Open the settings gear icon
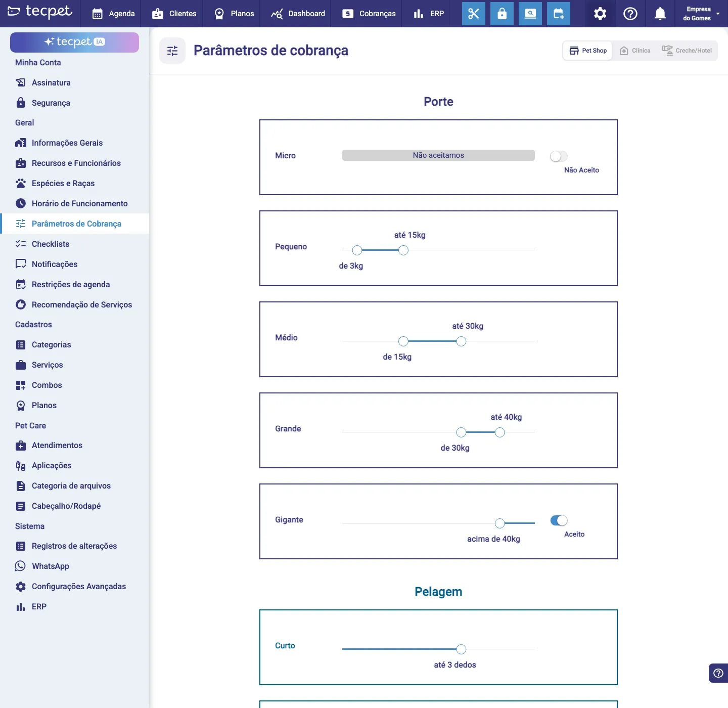The height and width of the screenshot is (708, 728). click(600, 14)
